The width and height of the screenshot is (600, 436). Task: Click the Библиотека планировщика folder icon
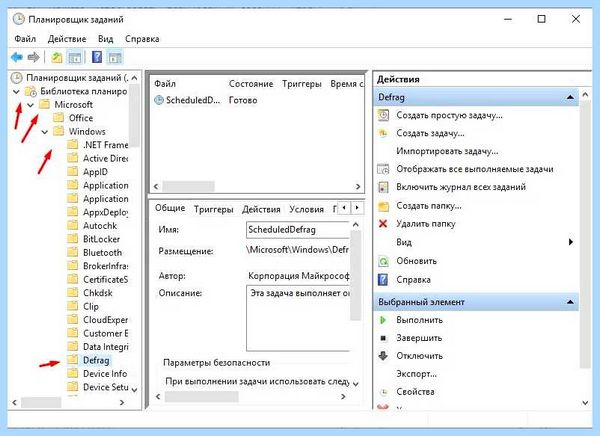pos(30,91)
